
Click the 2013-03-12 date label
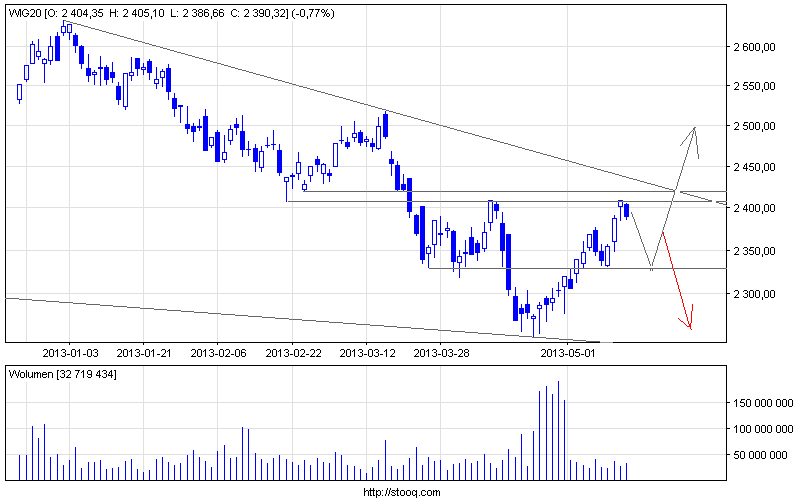367,353
